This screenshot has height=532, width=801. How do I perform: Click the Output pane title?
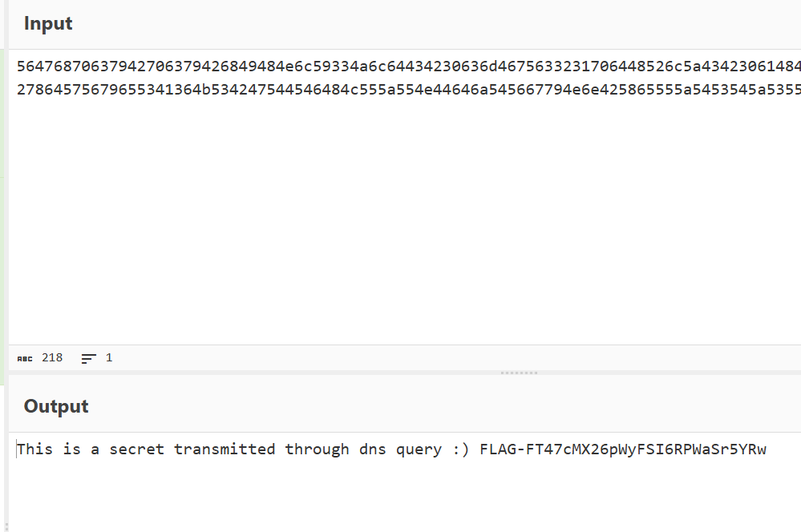[56, 406]
